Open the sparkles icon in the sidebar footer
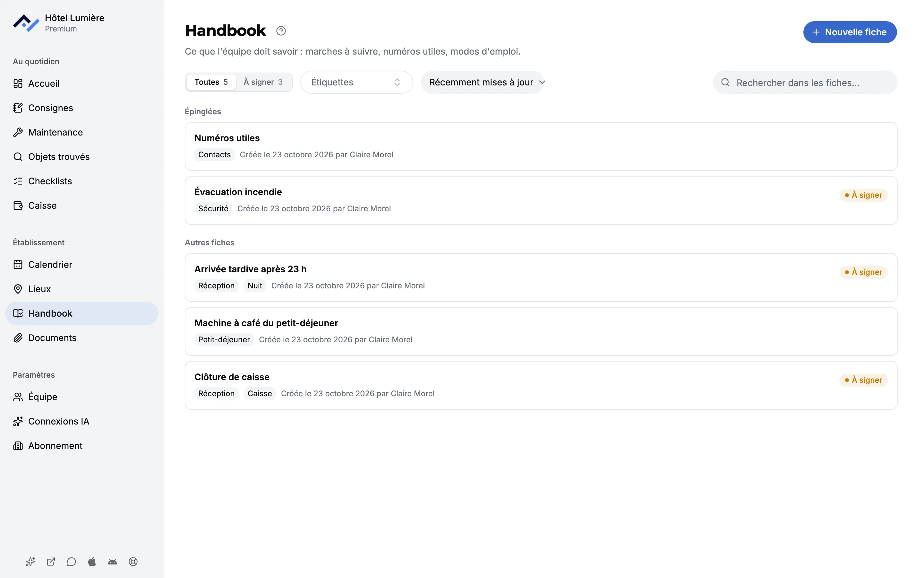The height and width of the screenshot is (578, 924). (x=30, y=562)
